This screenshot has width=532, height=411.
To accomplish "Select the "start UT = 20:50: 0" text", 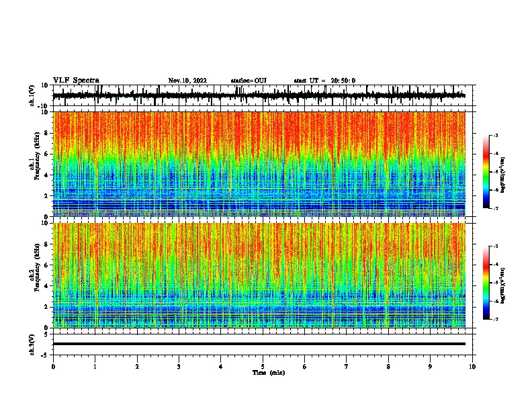I will pyautogui.click(x=324, y=81).
